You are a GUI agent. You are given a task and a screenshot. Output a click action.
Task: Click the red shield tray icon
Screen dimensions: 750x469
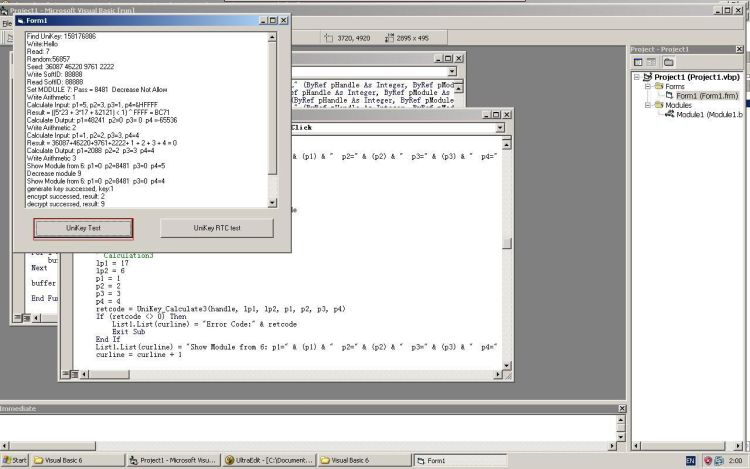[x=707, y=460]
